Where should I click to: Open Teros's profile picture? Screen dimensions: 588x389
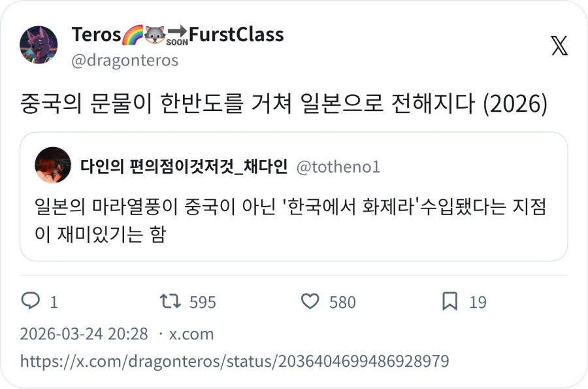pos(39,44)
